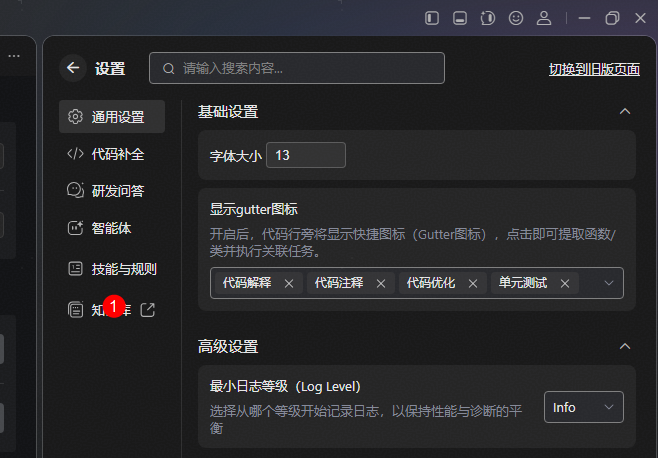Collapse the 基础设置 section
The width and height of the screenshot is (658, 458).
click(x=625, y=112)
